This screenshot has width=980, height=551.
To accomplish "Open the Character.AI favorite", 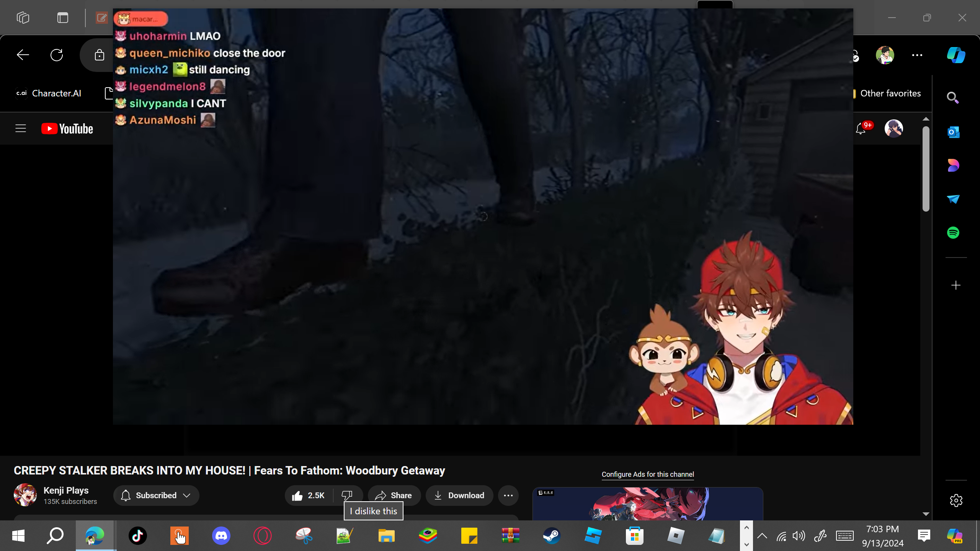I will [x=48, y=93].
